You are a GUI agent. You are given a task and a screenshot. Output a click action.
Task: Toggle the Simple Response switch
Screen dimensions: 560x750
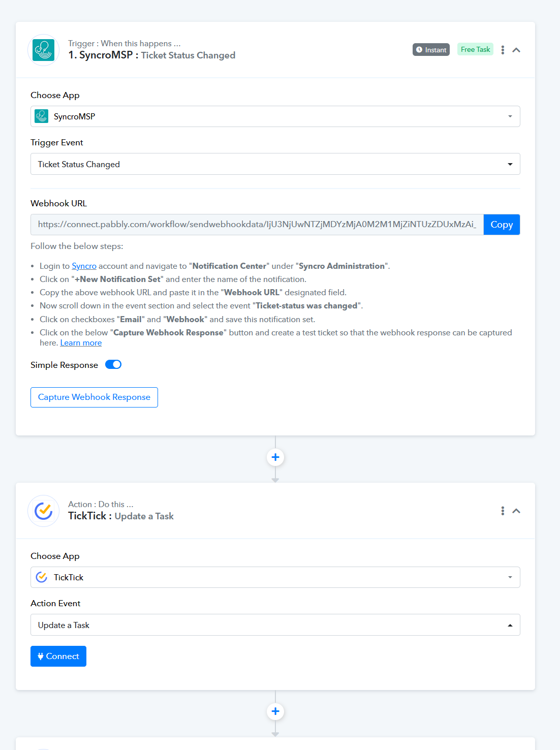(x=113, y=364)
